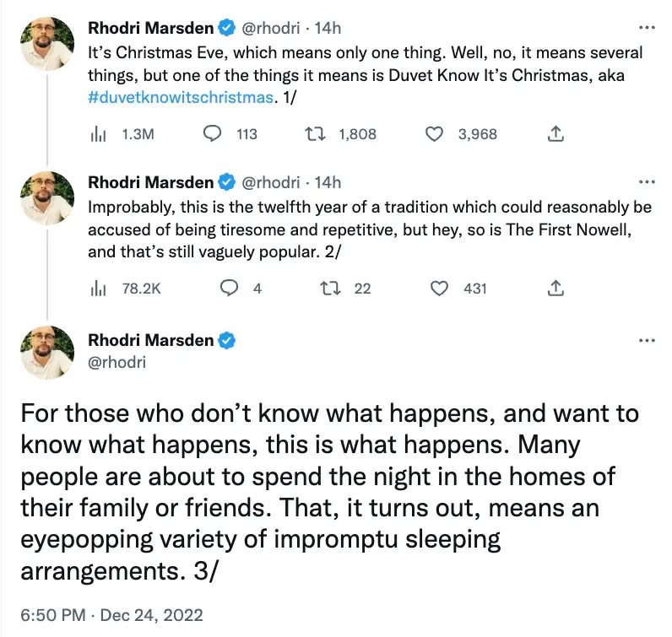View analytics for the 78.2K views tweet
This screenshot has width=672, height=637.
coord(97,289)
